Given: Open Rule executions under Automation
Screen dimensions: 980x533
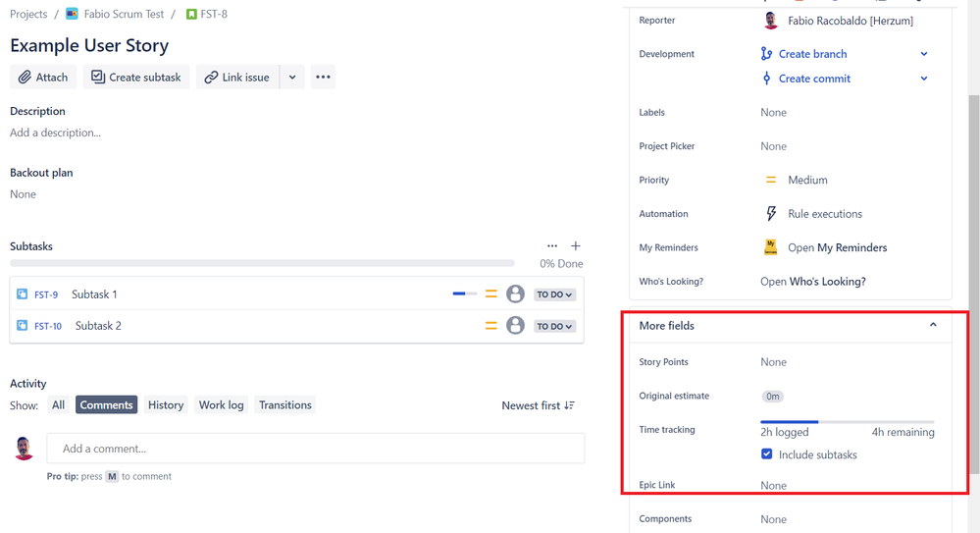Looking at the screenshot, I should pos(824,214).
